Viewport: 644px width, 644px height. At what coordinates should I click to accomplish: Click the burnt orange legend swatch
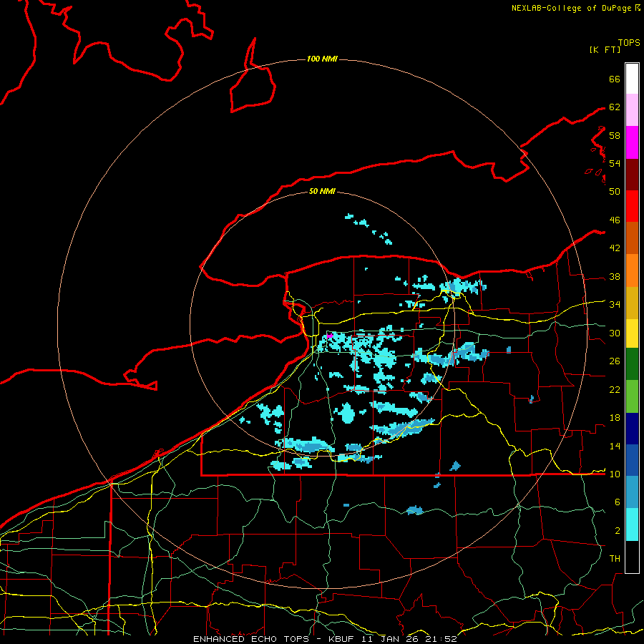pyautogui.click(x=632, y=238)
